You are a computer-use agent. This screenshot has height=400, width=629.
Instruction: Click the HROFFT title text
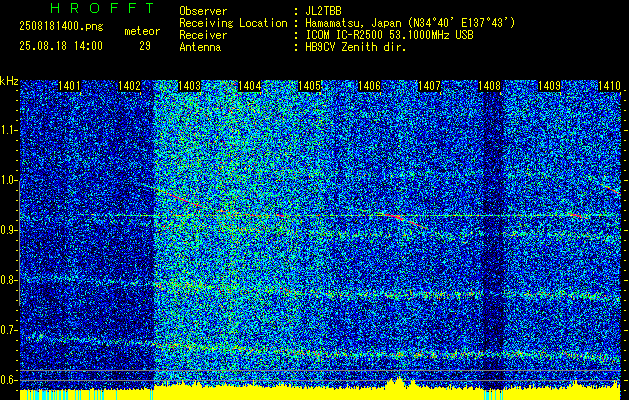pos(103,8)
